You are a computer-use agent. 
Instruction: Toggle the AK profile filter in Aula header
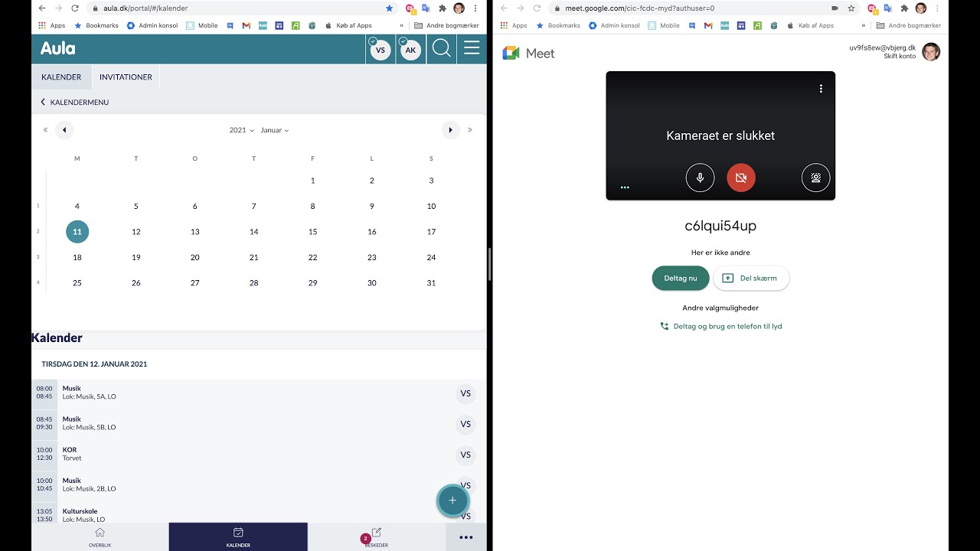(x=410, y=49)
